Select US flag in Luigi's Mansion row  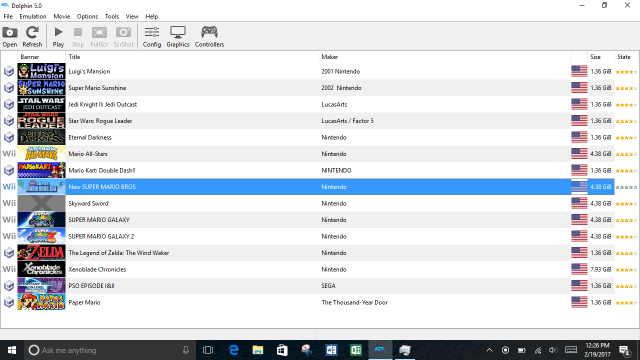tap(579, 71)
